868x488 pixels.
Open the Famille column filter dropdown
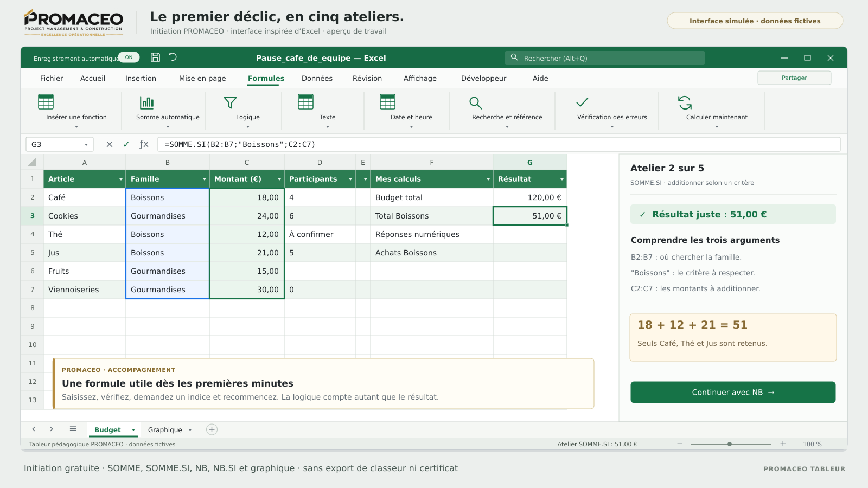click(x=205, y=179)
